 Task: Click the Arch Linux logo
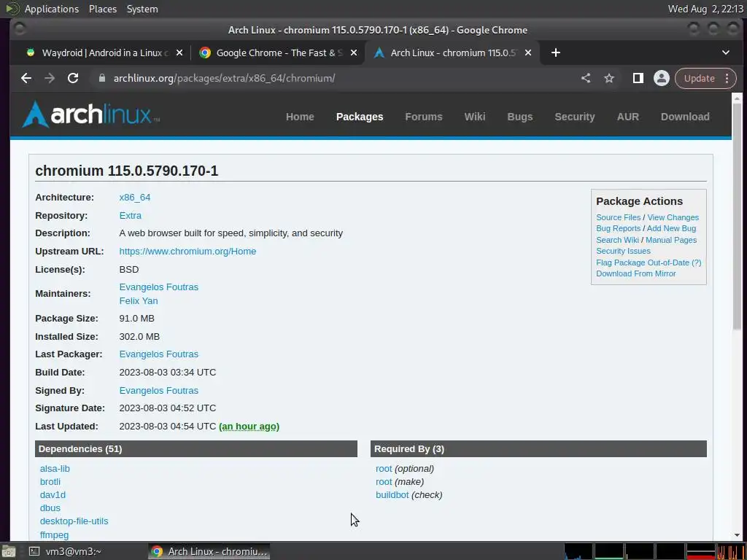click(90, 114)
